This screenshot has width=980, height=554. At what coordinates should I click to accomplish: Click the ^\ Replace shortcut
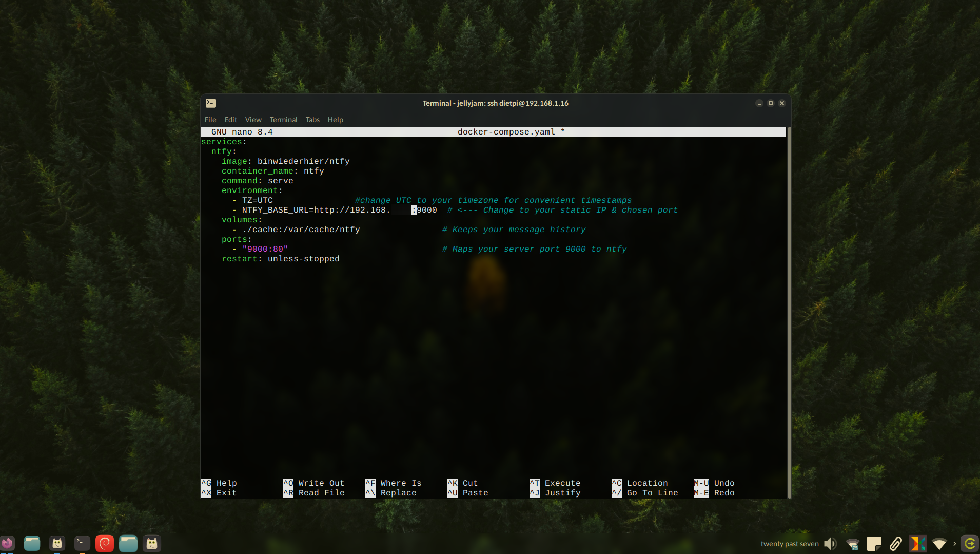[x=391, y=493]
